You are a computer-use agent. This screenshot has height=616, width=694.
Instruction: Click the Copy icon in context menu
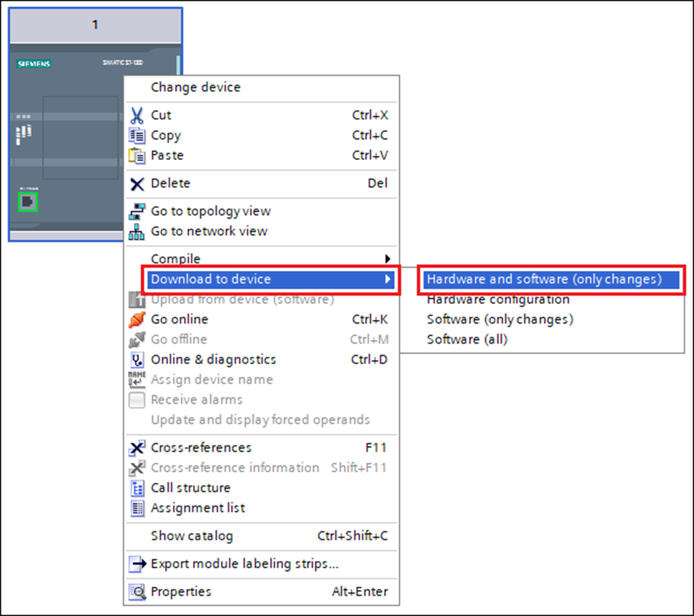137,135
